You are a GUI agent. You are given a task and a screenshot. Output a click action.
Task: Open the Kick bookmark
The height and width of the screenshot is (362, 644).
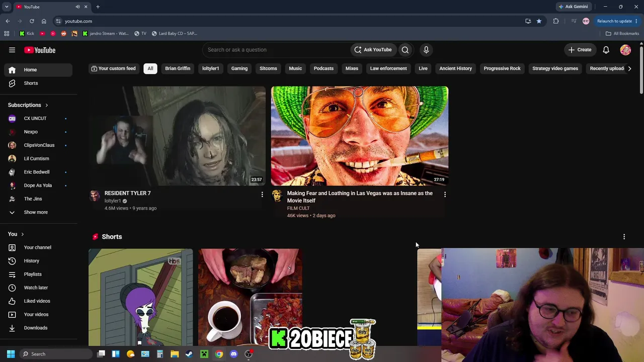point(27,34)
